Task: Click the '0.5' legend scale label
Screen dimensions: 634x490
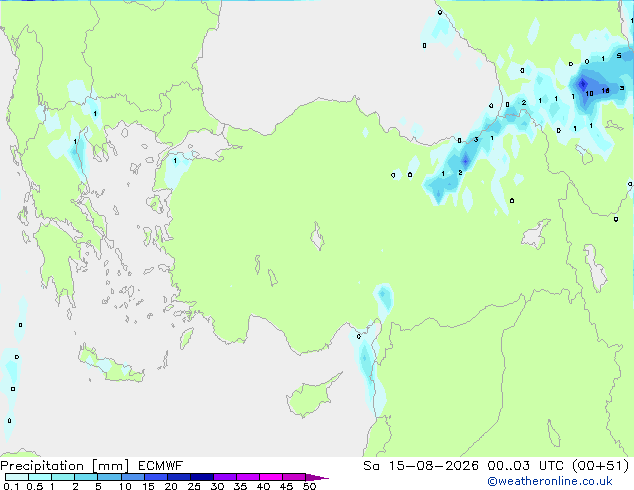Action: coord(35,486)
